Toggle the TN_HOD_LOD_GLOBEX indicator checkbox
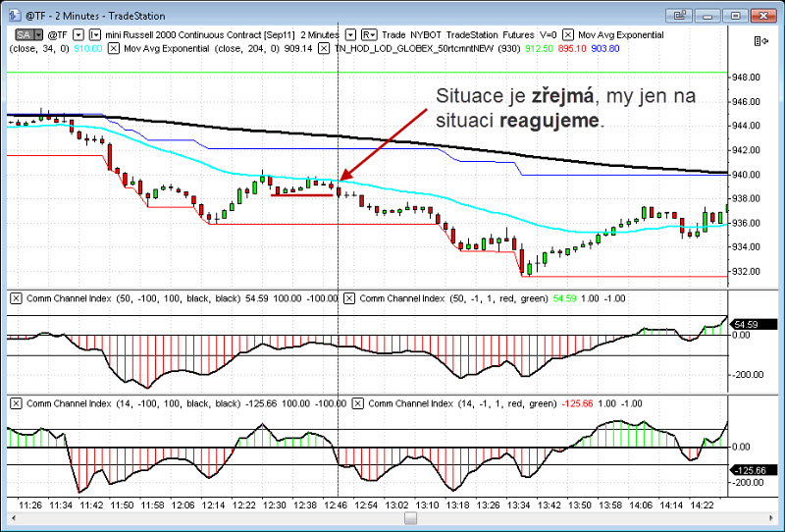The image size is (785, 532). click(x=324, y=49)
